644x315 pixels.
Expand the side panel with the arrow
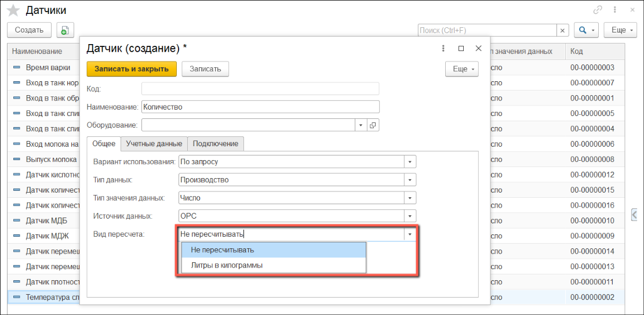point(635,215)
